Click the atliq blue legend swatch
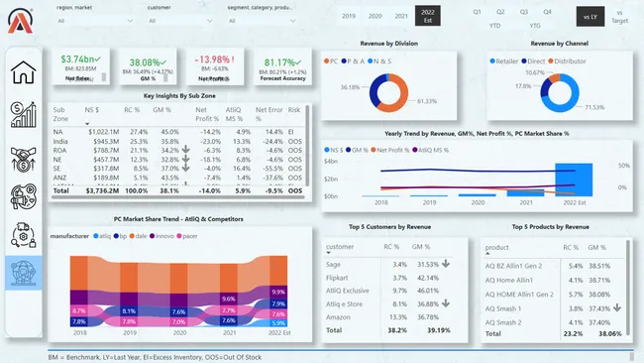Viewport: 644px width, 363px height. 96,236
